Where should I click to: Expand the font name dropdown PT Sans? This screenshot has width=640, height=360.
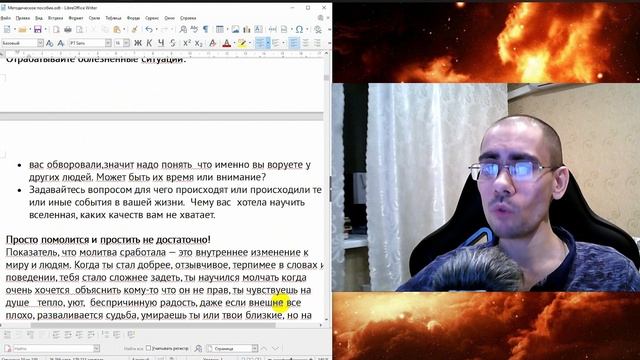pyautogui.click(x=108, y=43)
